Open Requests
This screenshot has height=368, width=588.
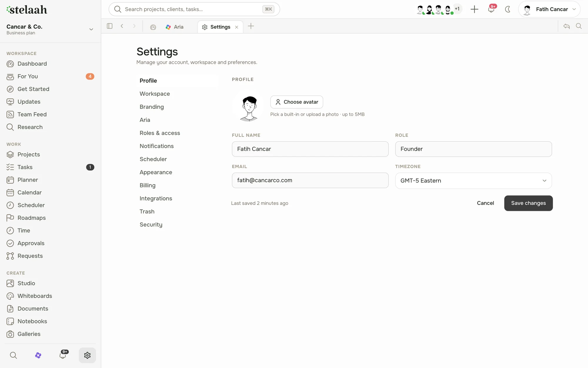pyautogui.click(x=50, y=256)
